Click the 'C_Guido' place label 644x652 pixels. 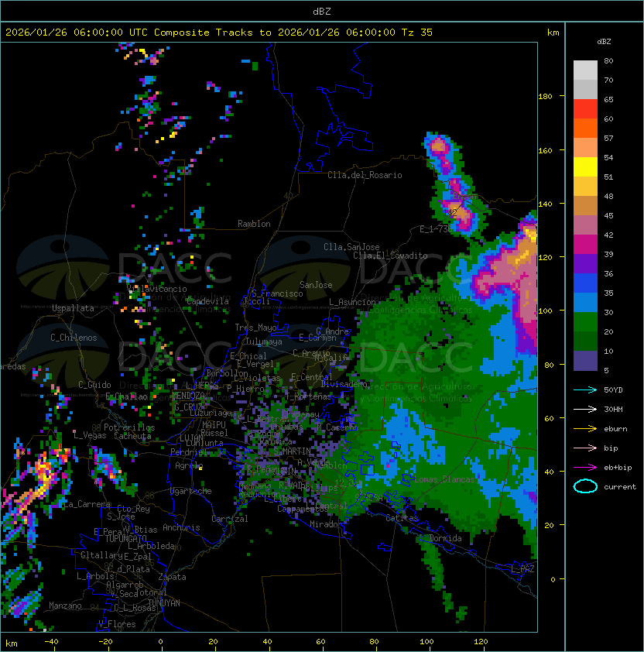click(94, 385)
